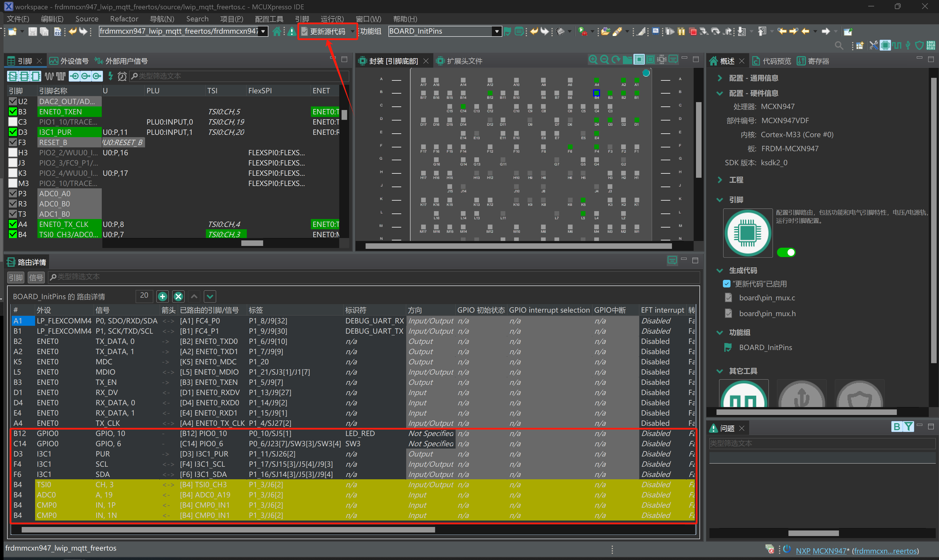Screen dimensions: 939x560
Task: Focus the filter text field in the 问题 panel
Action: pyautogui.click(x=822, y=443)
